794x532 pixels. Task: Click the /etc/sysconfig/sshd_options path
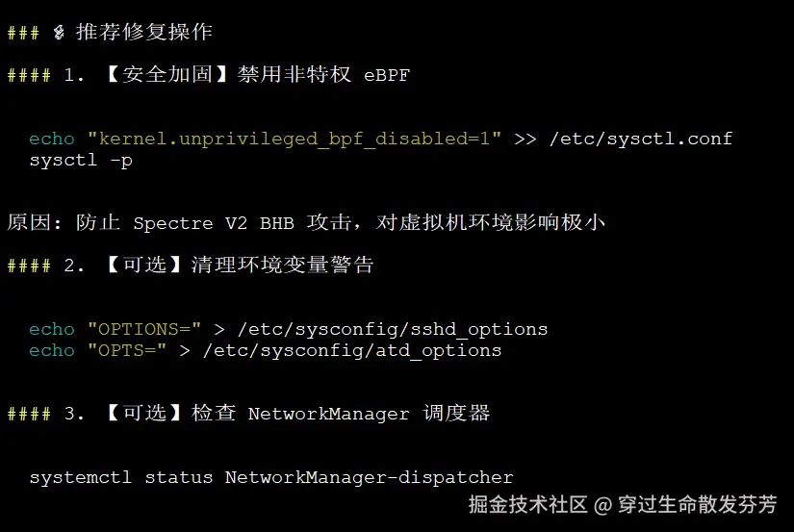pos(392,329)
